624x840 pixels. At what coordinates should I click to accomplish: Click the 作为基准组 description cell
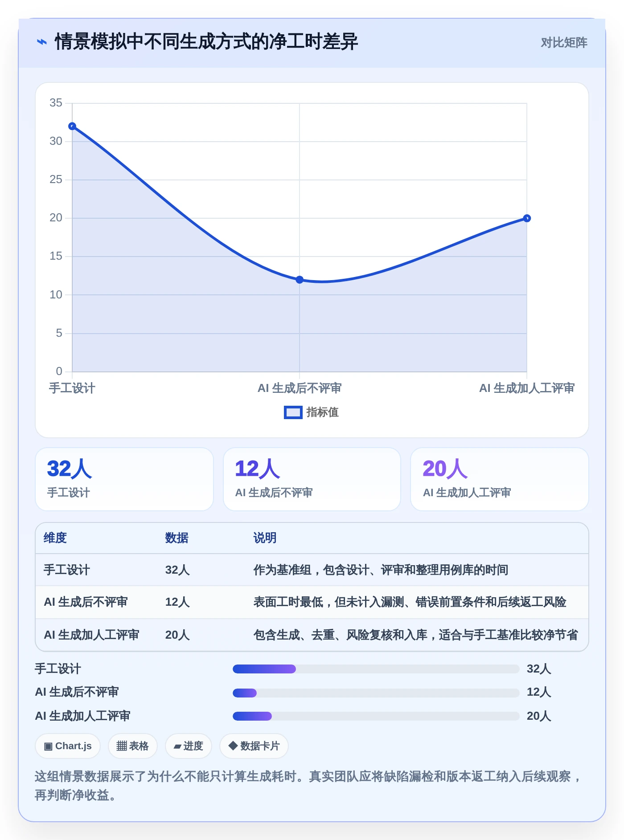381,570
